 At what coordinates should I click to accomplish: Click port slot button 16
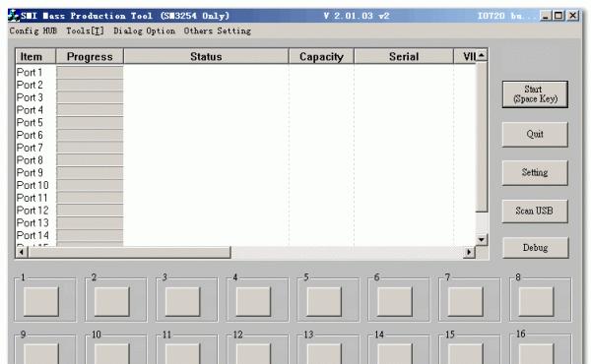(536, 354)
